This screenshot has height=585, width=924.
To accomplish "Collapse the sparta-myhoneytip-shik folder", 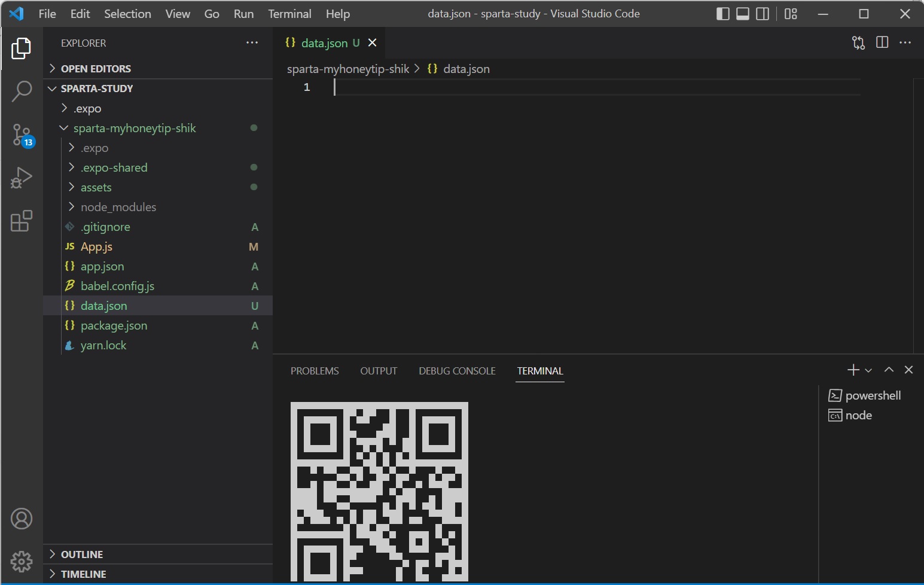I will [x=158, y=128].
